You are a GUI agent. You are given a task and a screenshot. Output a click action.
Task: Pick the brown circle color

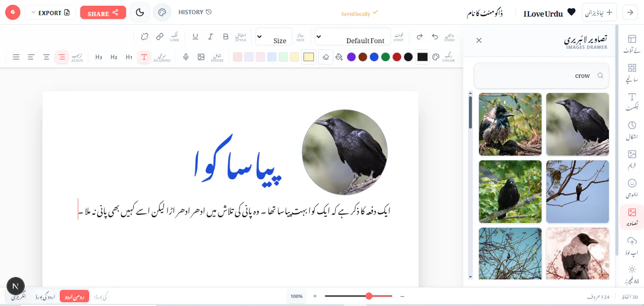click(x=363, y=57)
